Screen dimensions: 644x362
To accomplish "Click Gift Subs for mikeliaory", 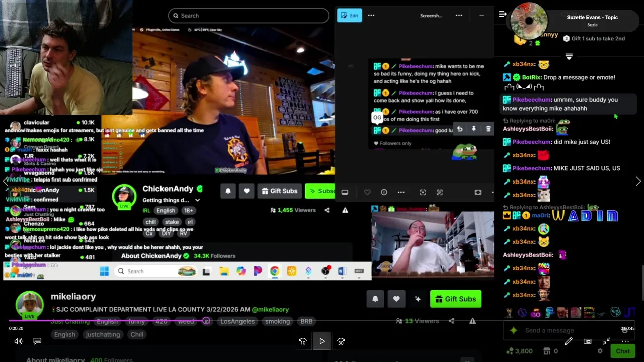I will point(456,299).
